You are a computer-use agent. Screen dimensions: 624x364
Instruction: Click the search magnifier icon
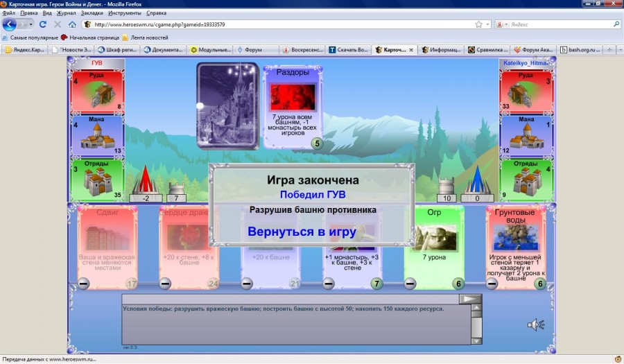click(616, 24)
